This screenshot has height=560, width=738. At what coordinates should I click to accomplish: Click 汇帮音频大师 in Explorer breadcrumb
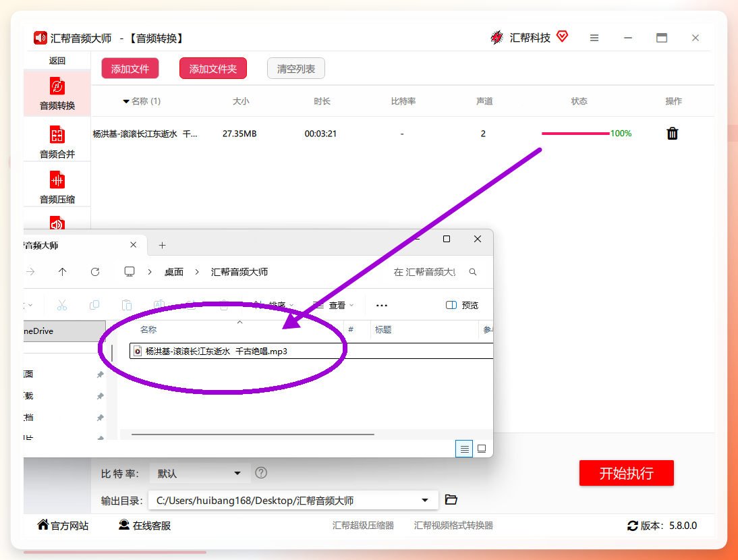(239, 272)
